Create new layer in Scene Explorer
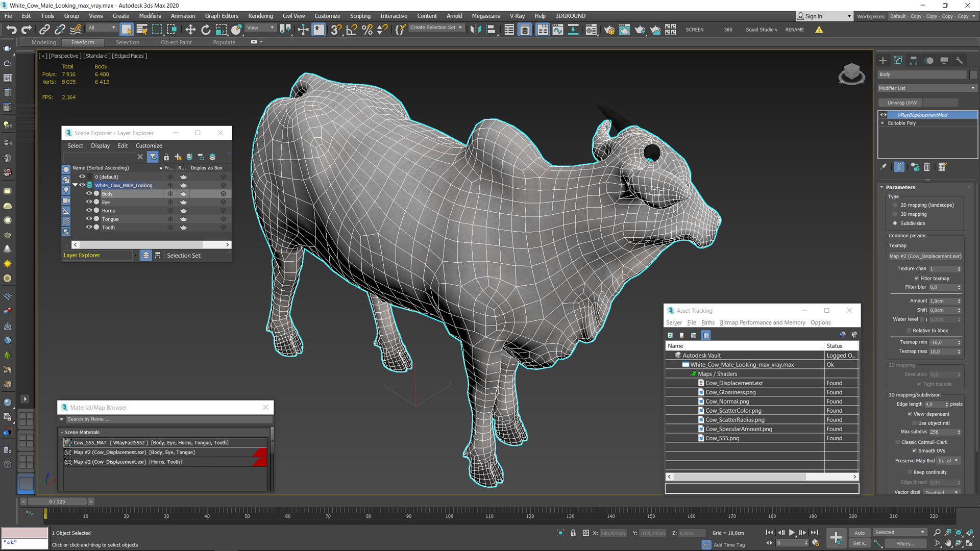This screenshot has width=980, height=551. (x=178, y=157)
